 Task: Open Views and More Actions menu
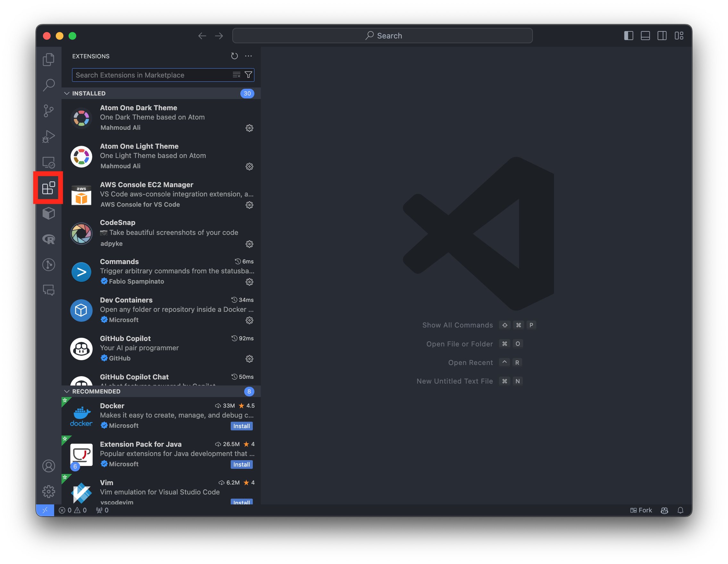(x=248, y=56)
